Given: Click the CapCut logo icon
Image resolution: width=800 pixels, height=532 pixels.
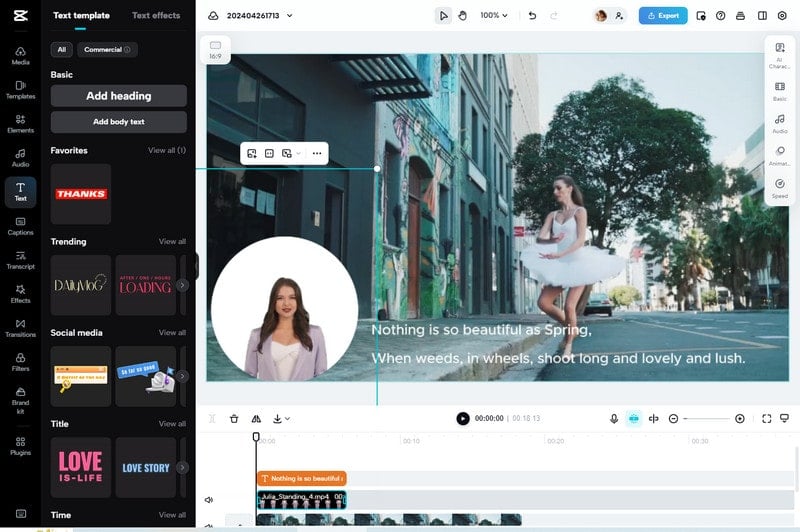Looking at the screenshot, I should tap(20, 16).
